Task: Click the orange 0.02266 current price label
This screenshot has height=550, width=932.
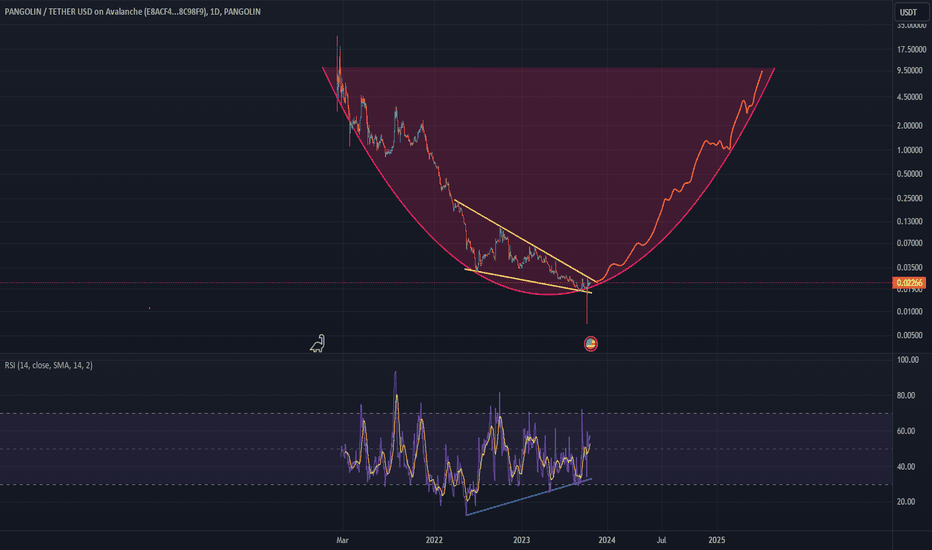Action: pos(909,283)
